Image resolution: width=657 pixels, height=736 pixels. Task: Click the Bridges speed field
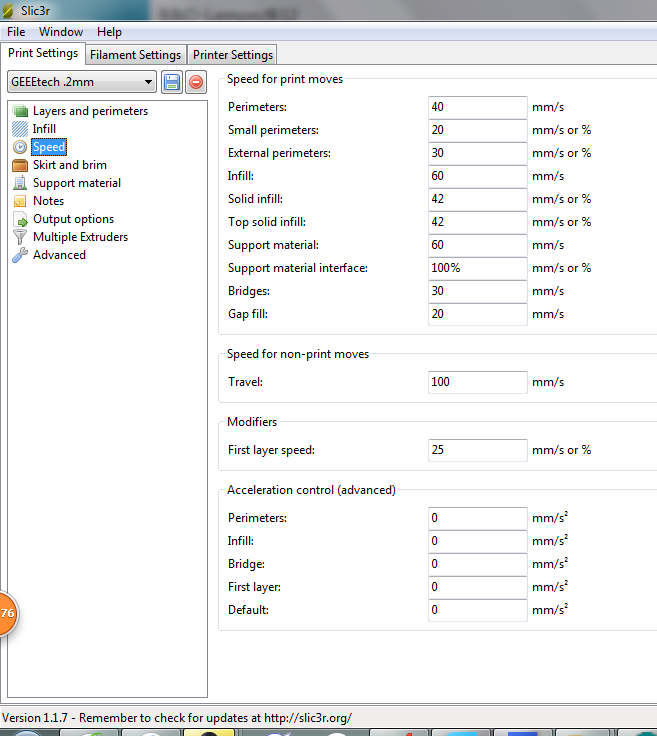(478, 291)
